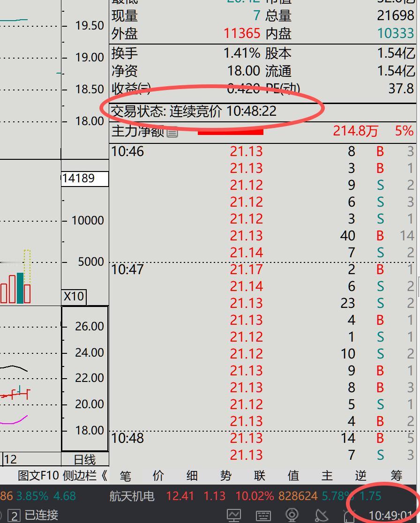Open the 细 tab
The image size is (420, 523).
coord(192,476)
